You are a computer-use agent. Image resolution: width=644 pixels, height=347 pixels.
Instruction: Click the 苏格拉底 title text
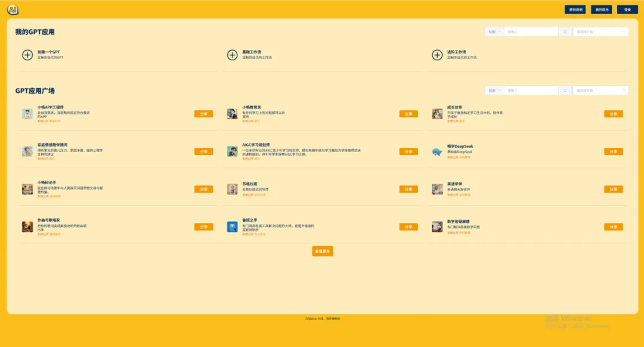pyautogui.click(x=249, y=184)
